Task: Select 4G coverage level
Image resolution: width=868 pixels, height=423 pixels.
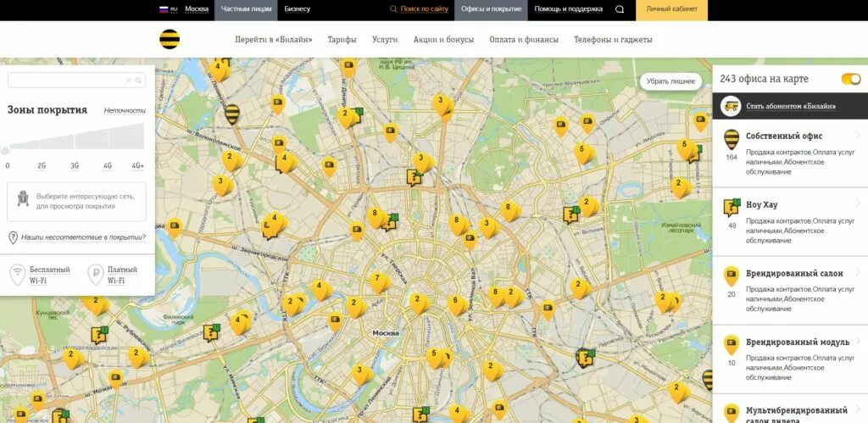Action: tap(108, 165)
